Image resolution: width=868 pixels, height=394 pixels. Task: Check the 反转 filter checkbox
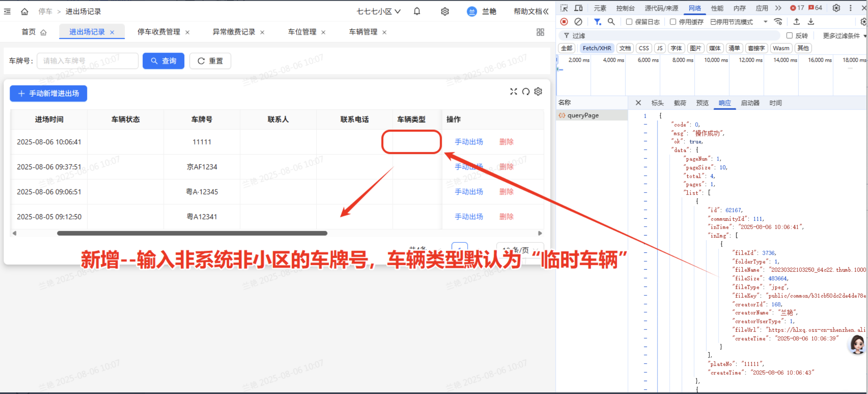pos(789,35)
